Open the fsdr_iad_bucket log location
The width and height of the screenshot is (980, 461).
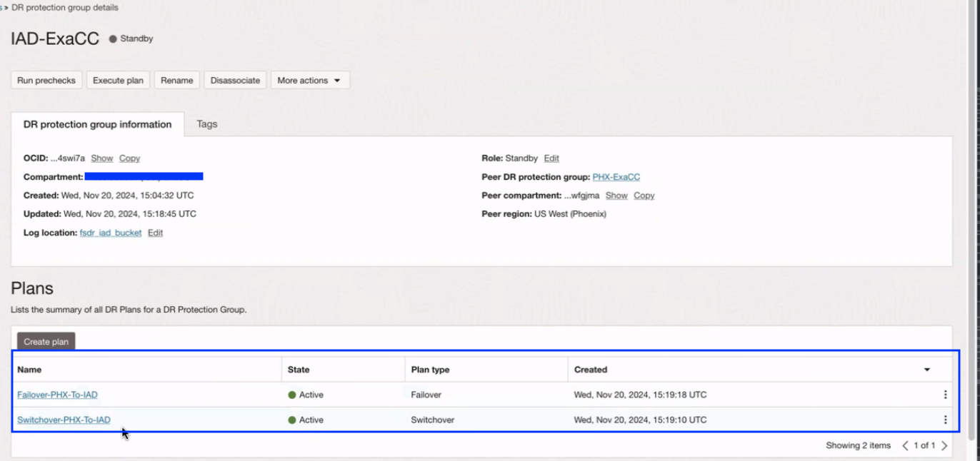coord(111,233)
